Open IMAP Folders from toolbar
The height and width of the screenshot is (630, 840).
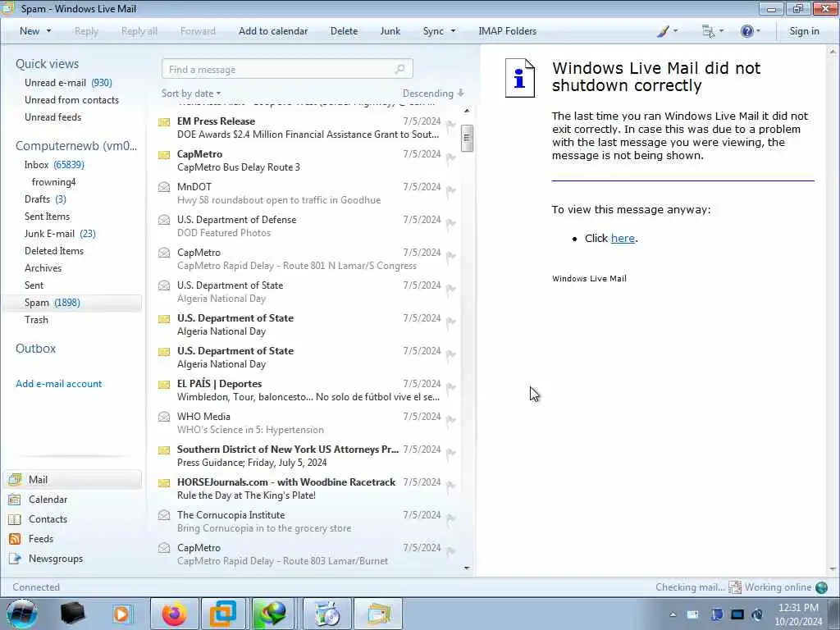click(507, 31)
